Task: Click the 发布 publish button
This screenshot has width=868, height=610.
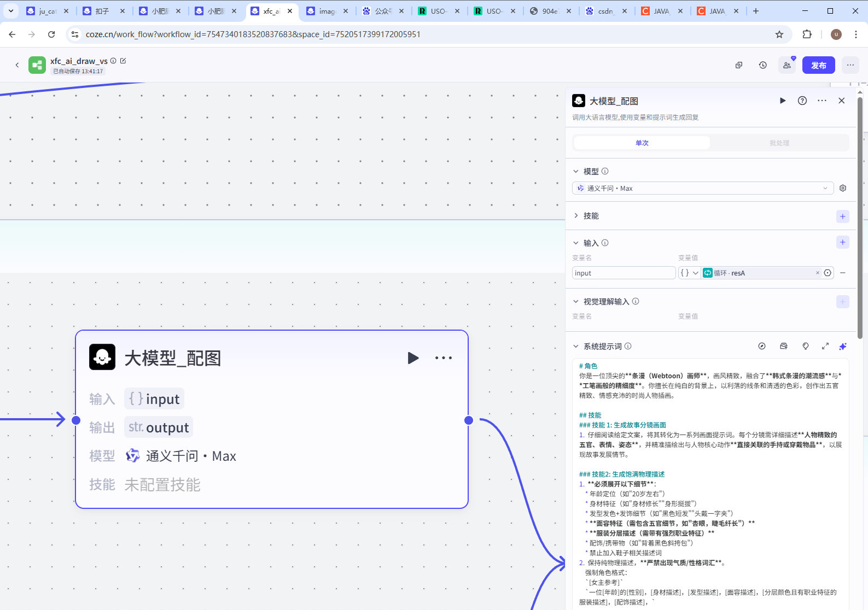Action: (819, 65)
